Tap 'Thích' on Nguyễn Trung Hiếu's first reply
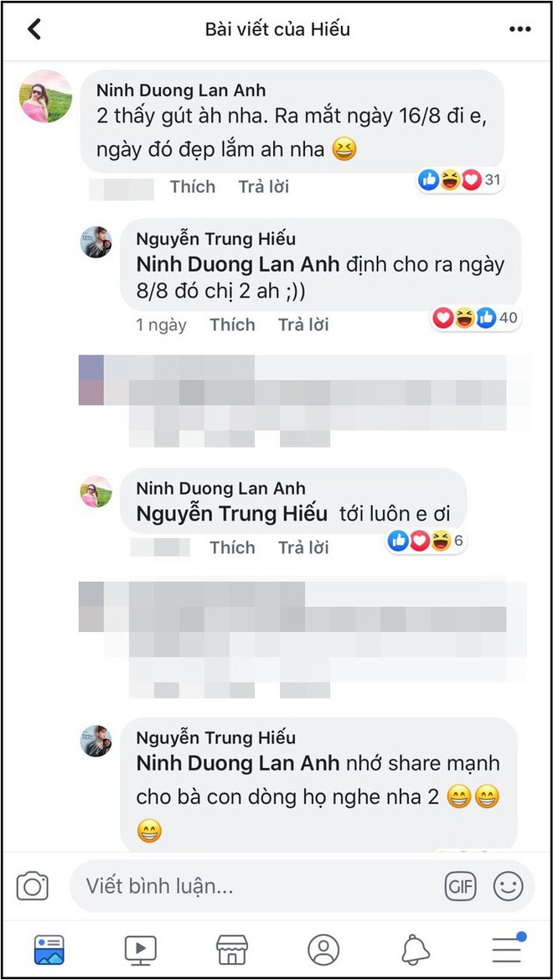Image resolution: width=553 pixels, height=980 pixels. pos(232,324)
